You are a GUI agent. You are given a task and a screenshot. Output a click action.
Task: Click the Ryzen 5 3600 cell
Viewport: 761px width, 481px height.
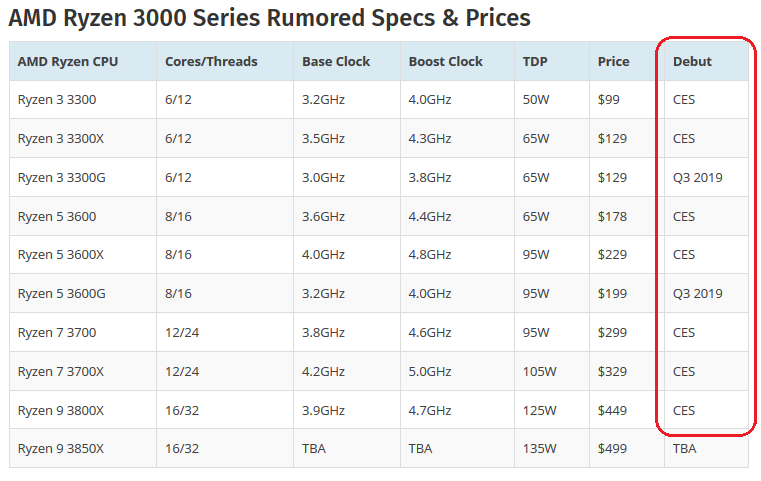(57, 216)
